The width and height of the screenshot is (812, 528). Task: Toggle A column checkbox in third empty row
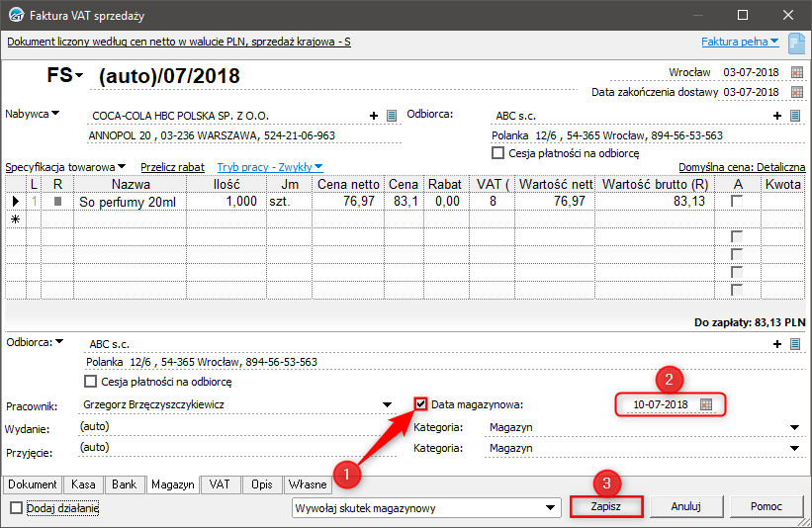point(737,254)
